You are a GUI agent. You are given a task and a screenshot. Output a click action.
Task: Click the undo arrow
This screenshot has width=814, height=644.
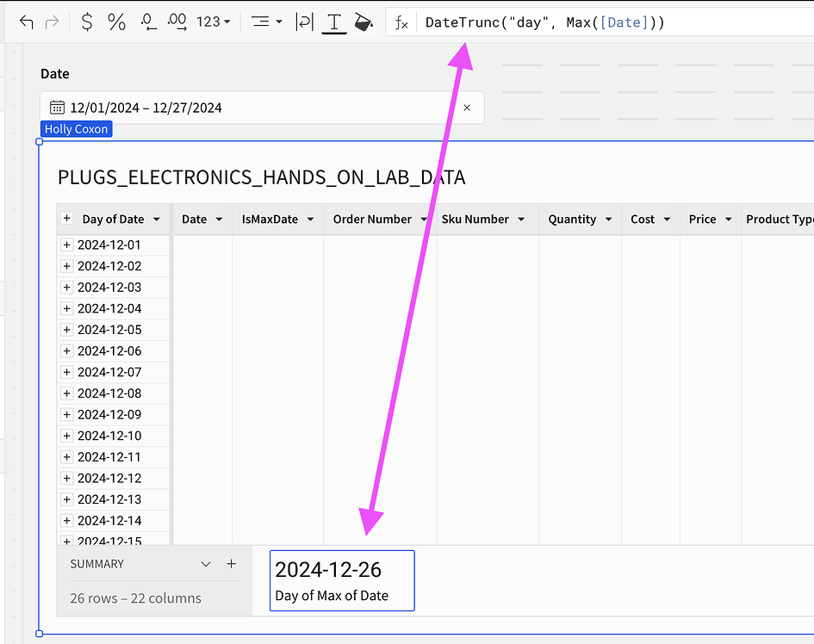pos(24,22)
